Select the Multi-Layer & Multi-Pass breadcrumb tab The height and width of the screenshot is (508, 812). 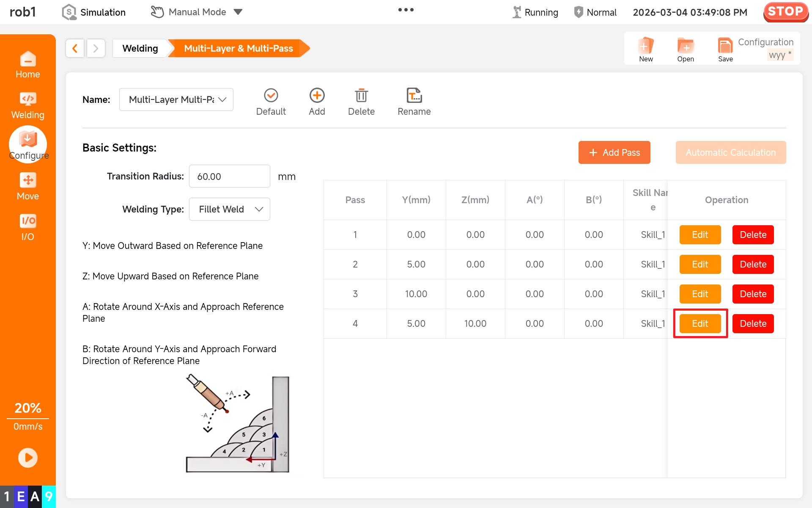coord(238,48)
